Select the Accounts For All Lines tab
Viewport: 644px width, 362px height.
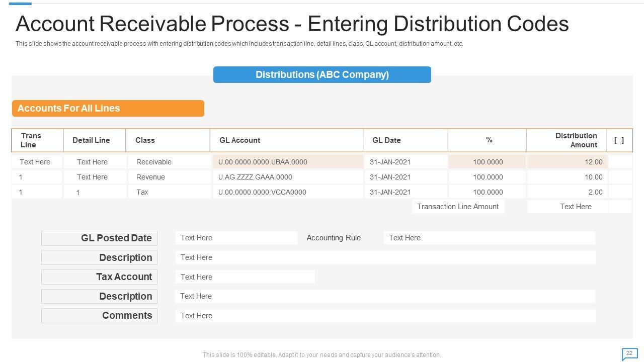point(108,108)
